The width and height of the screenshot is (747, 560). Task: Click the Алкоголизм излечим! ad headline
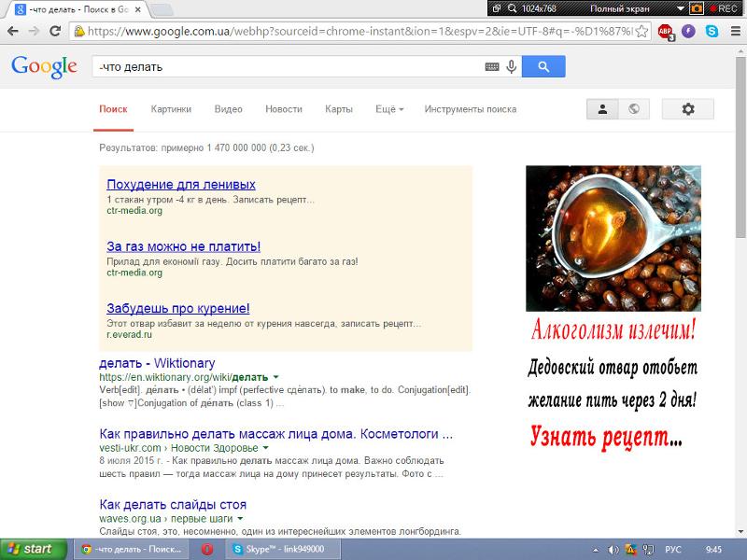pos(613,329)
